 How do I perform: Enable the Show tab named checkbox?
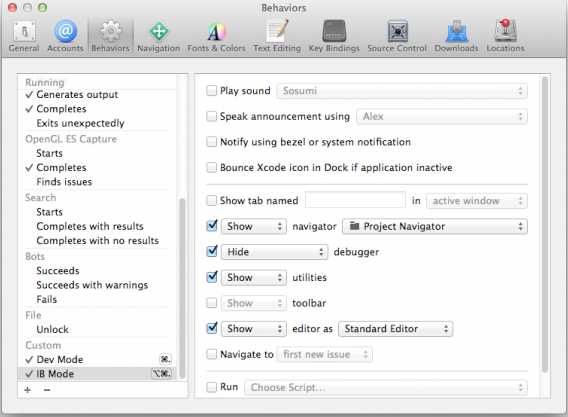click(212, 200)
